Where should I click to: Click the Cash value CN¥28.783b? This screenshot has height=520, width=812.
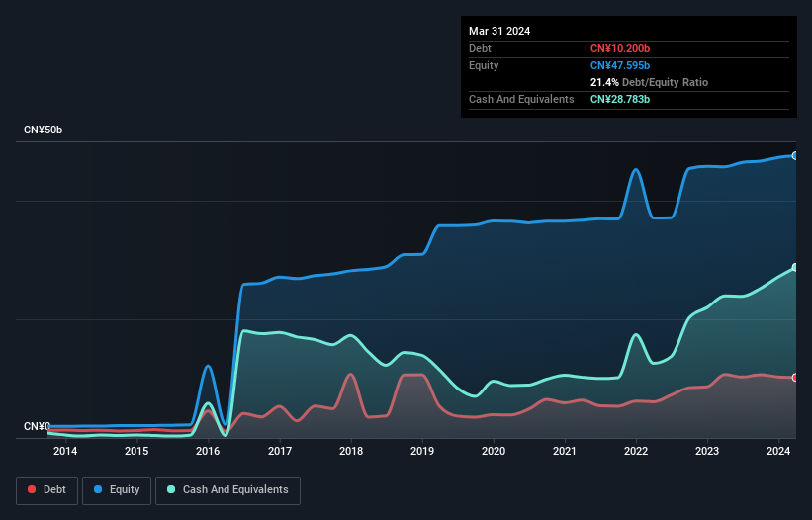point(620,99)
